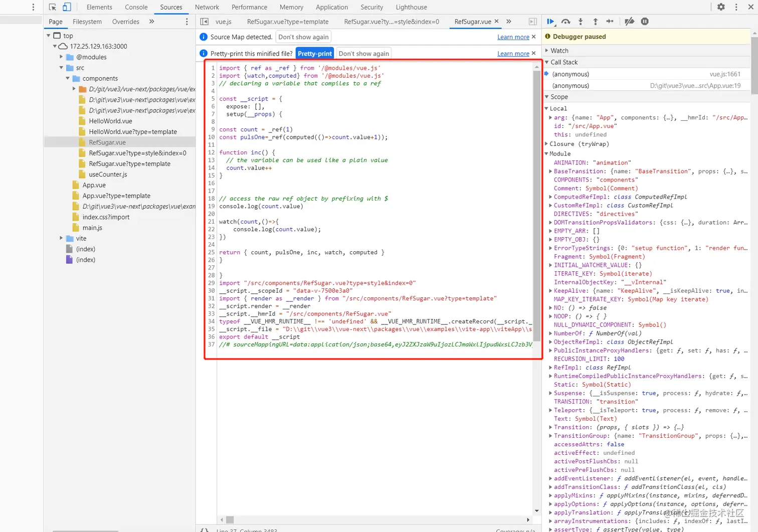Click the Step out of function icon
Image resolution: width=758 pixels, height=532 pixels.
[x=595, y=22]
